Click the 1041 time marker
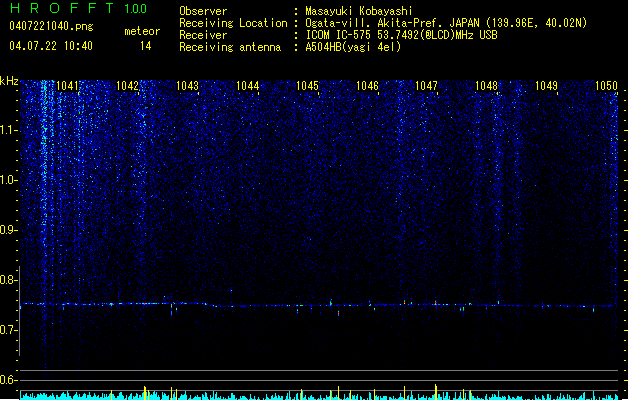This screenshot has width=629, height=400. (67, 86)
